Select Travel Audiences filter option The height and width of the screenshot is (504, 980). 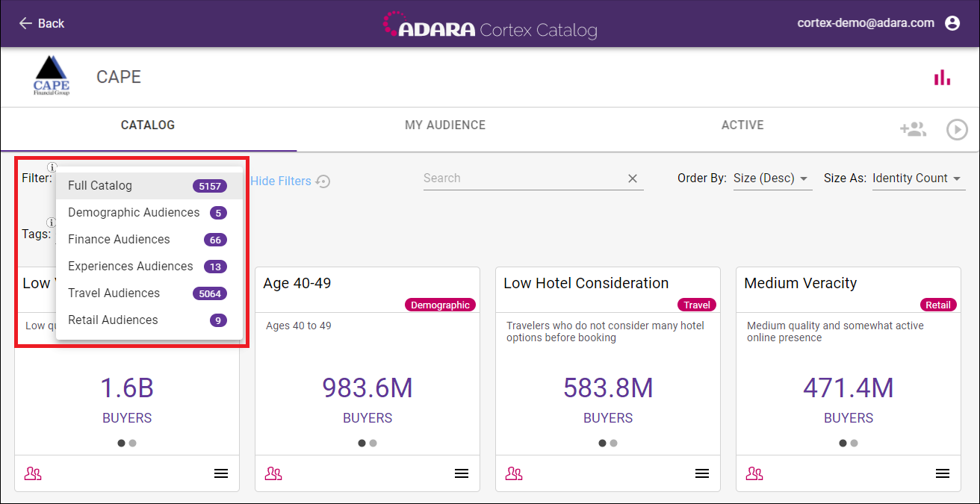click(x=149, y=293)
